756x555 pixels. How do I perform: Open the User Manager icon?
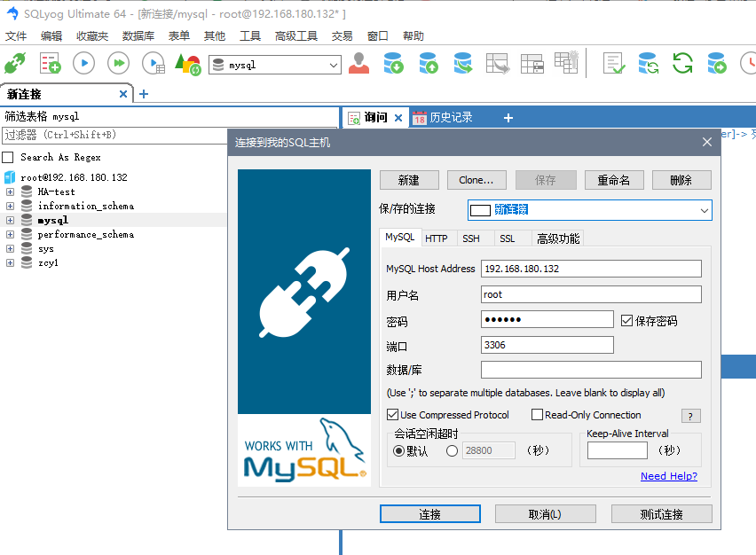pyautogui.click(x=358, y=63)
